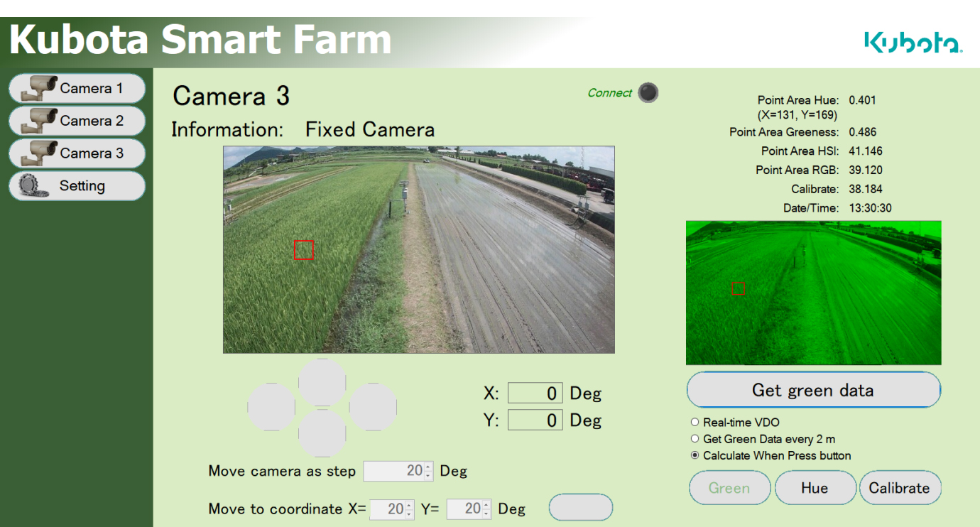Screen dimensions: 980x527
Task: Tilt the camera using the lower round pad button
Action: [322, 433]
